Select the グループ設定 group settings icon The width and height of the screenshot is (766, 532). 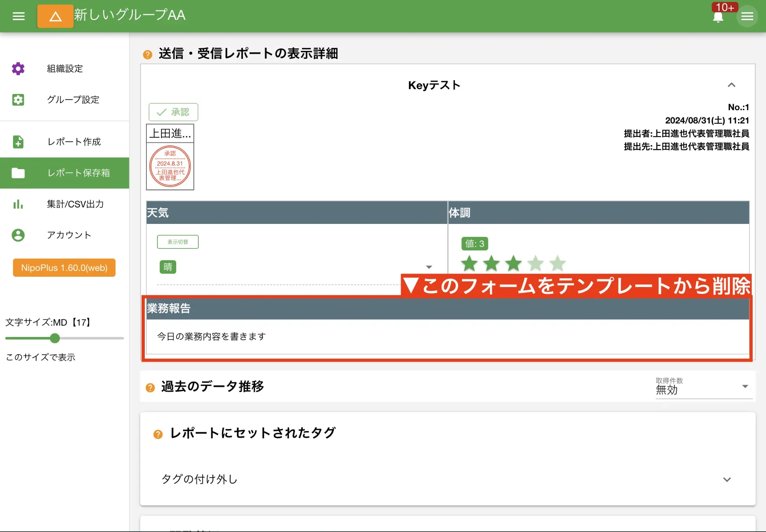[18, 100]
